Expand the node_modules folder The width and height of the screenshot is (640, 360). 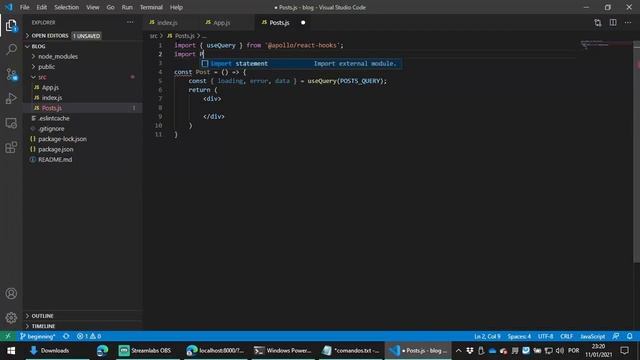pyautogui.click(x=83, y=56)
